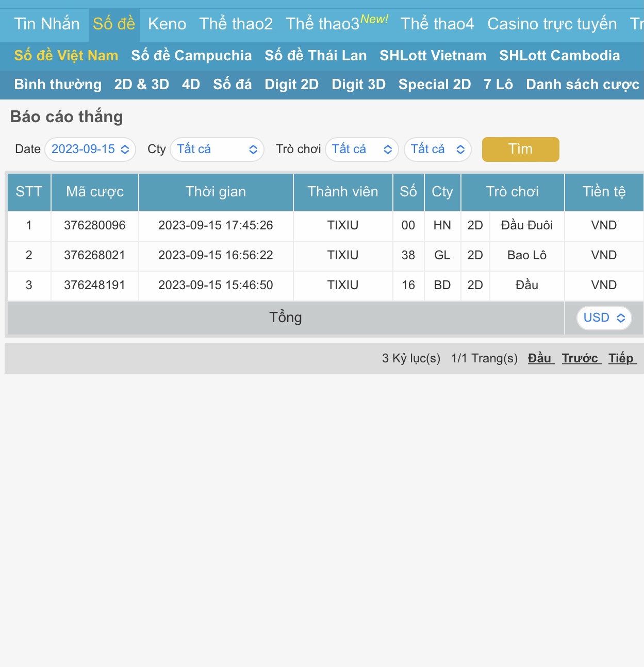644x667 pixels.
Task: Open the Danh sách cược list
Action: coord(582,85)
